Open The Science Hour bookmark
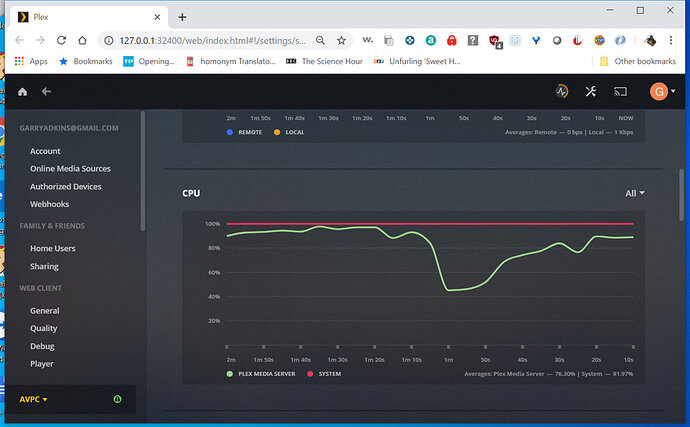Viewport: 690px width, 427px height. pos(324,61)
